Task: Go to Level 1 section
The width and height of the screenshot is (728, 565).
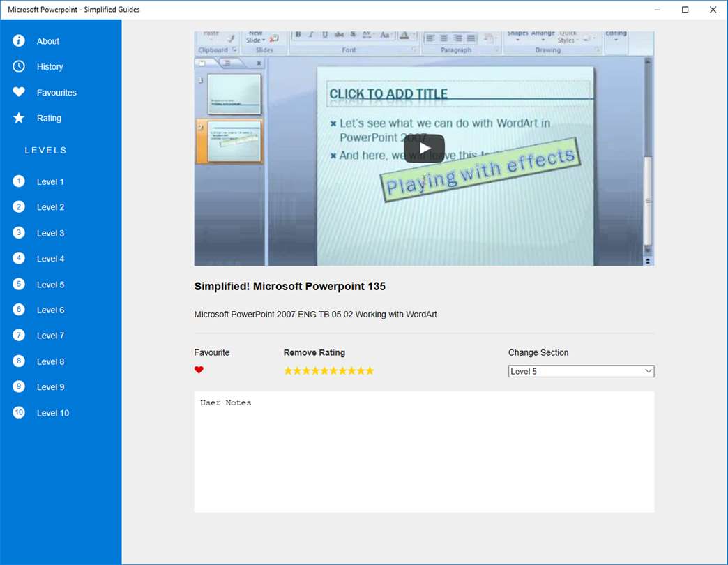Action: pyautogui.click(x=50, y=182)
